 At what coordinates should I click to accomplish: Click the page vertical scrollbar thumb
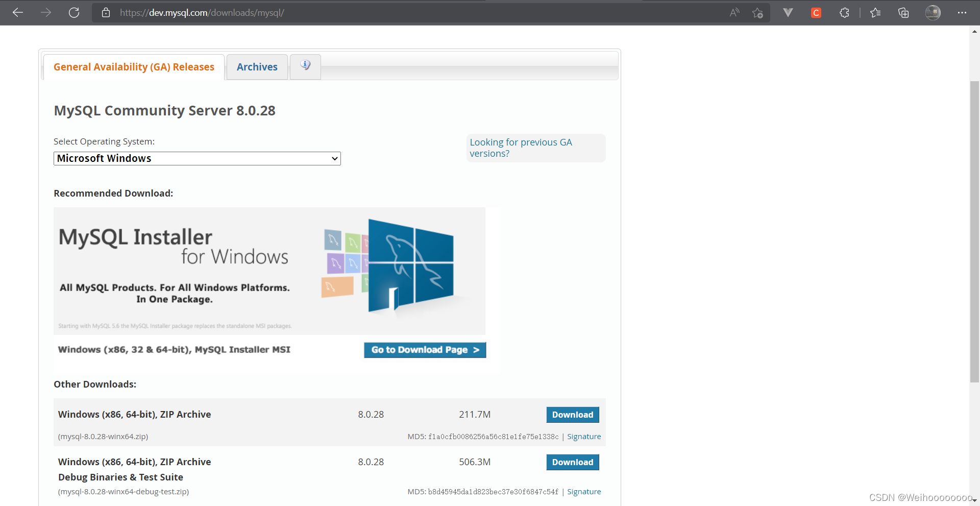click(x=974, y=231)
